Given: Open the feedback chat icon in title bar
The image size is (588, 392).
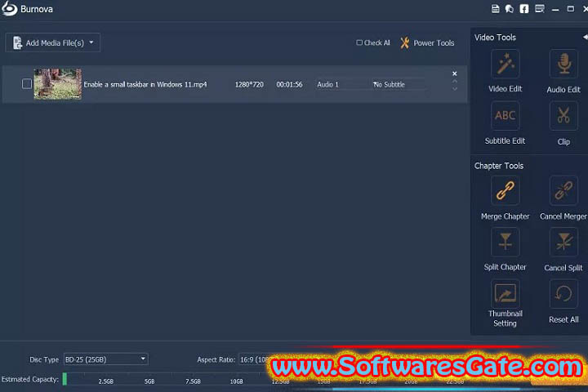Looking at the screenshot, I should tap(510, 9).
